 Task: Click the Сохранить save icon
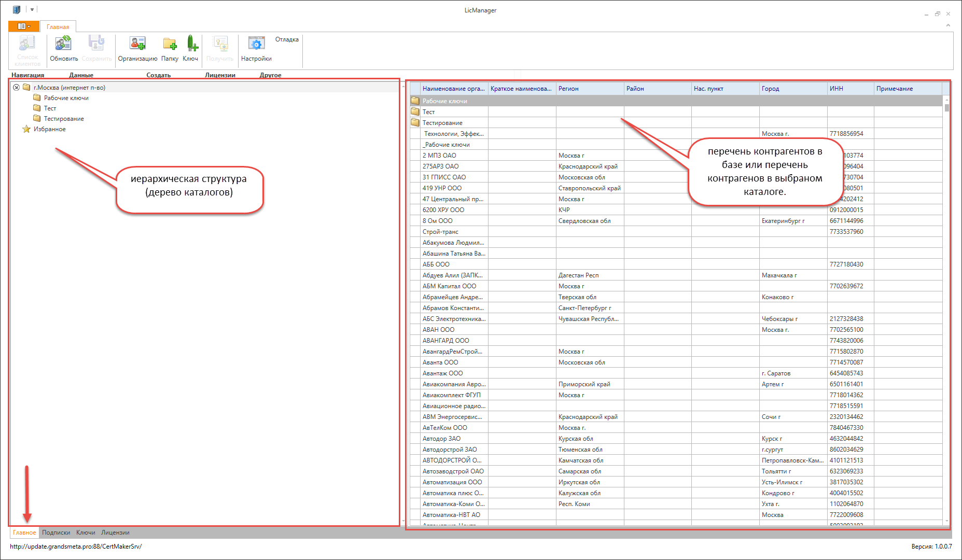(x=96, y=44)
